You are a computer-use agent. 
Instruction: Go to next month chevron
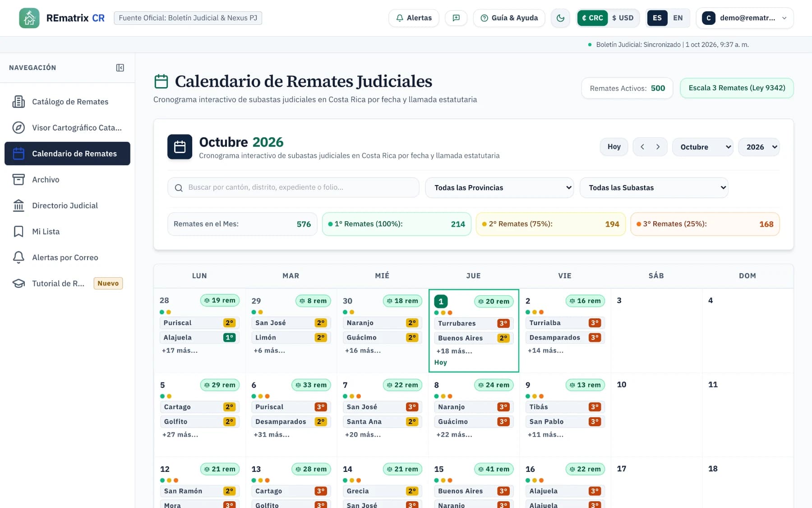click(x=658, y=147)
